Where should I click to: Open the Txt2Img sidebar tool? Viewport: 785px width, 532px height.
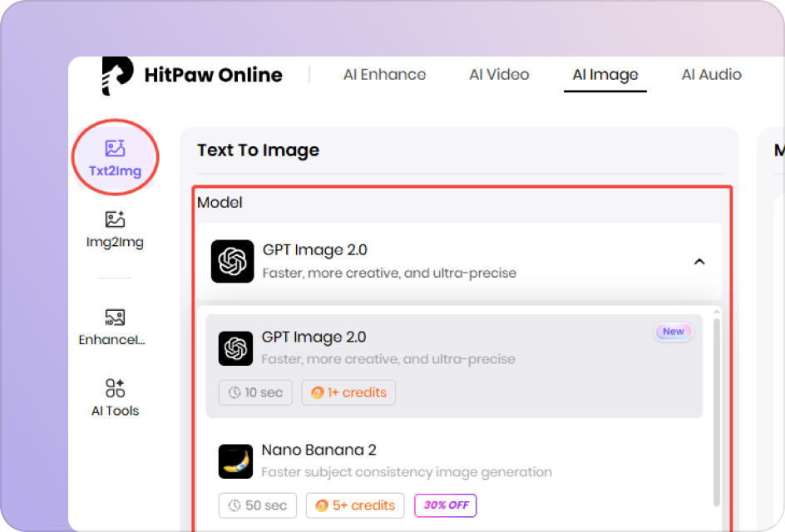tap(115, 158)
